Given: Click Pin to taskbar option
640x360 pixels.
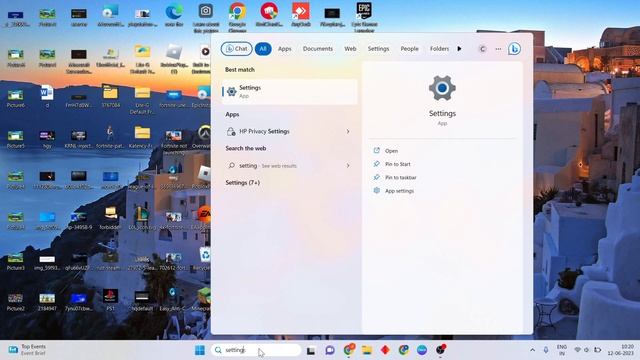Looking at the screenshot, I should coord(400,178).
